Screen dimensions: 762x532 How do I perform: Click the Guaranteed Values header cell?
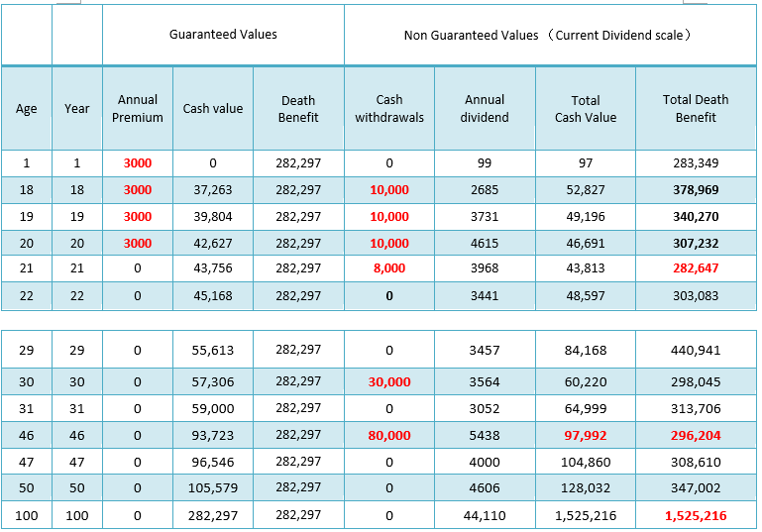[x=223, y=35]
